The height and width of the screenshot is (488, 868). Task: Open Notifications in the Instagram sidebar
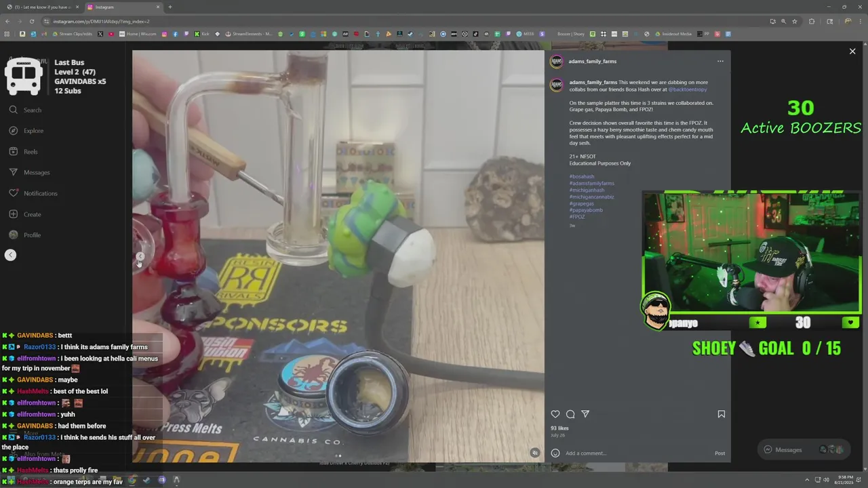tap(33, 193)
